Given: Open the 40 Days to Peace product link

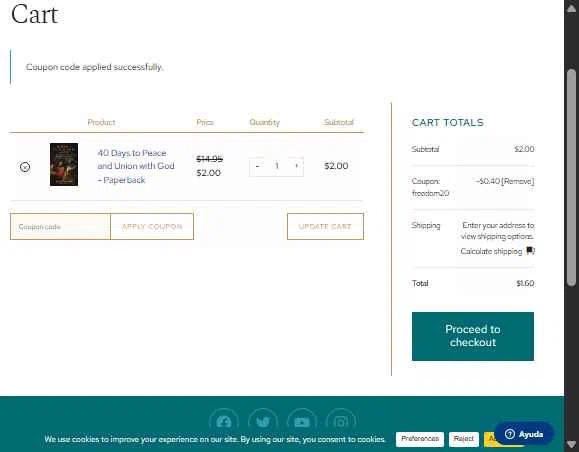Looking at the screenshot, I should [x=136, y=166].
